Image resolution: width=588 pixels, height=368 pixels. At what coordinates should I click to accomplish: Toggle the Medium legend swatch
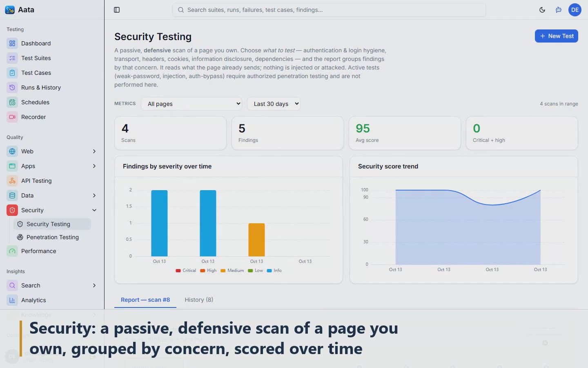tap(223, 271)
